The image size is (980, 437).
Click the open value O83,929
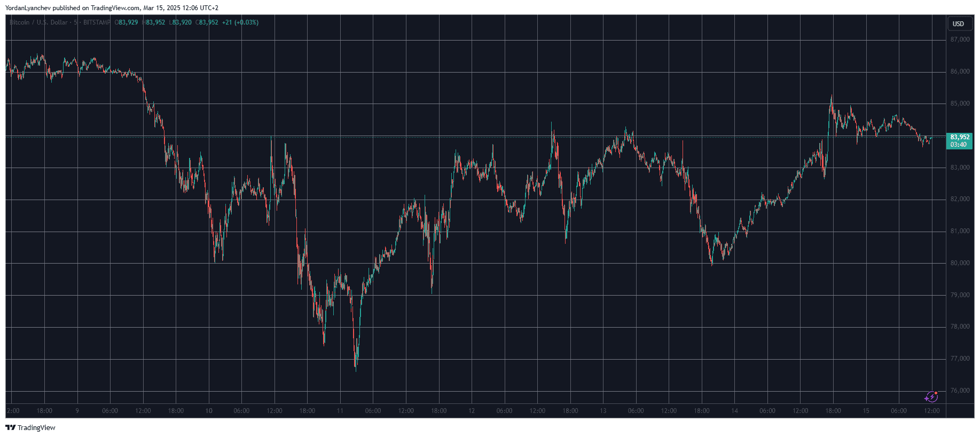[x=127, y=22]
